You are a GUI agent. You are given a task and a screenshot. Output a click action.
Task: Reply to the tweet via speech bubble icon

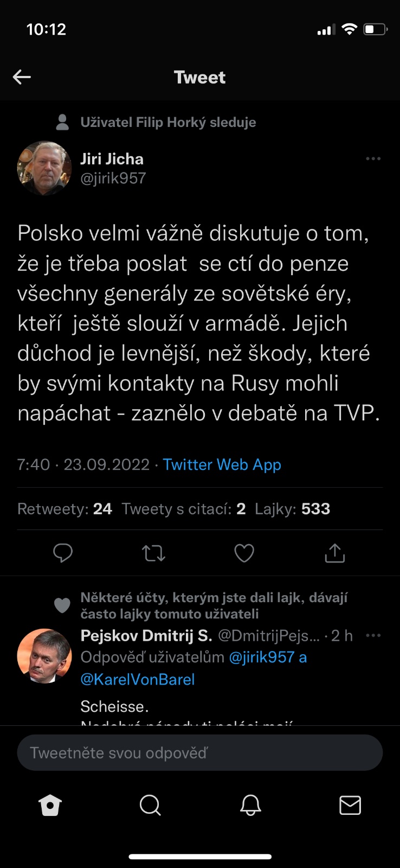(63, 553)
